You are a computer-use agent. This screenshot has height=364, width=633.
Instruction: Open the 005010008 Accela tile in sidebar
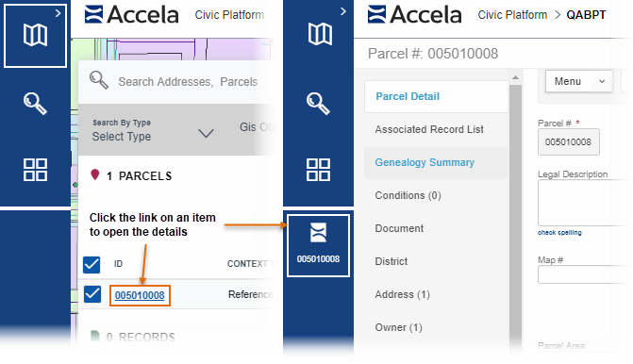(x=318, y=246)
